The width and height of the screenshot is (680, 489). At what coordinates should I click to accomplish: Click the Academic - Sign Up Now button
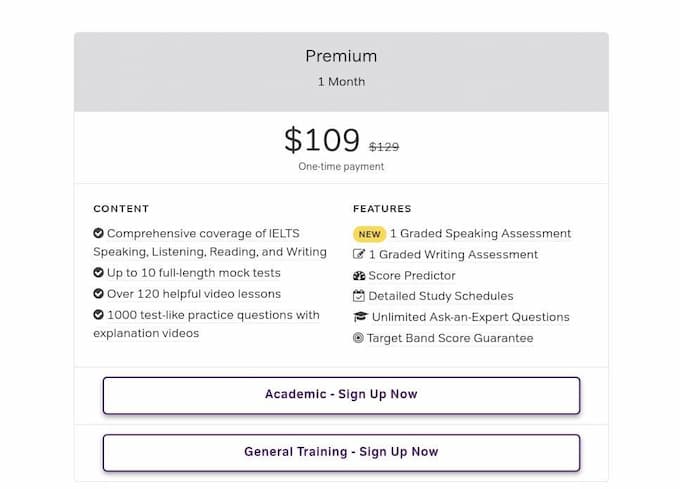coord(341,395)
